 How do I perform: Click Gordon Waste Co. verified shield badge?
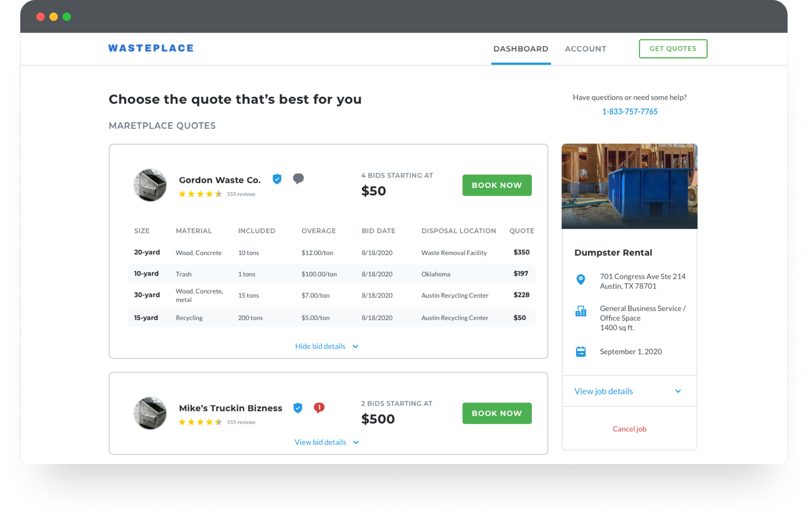pyautogui.click(x=277, y=179)
